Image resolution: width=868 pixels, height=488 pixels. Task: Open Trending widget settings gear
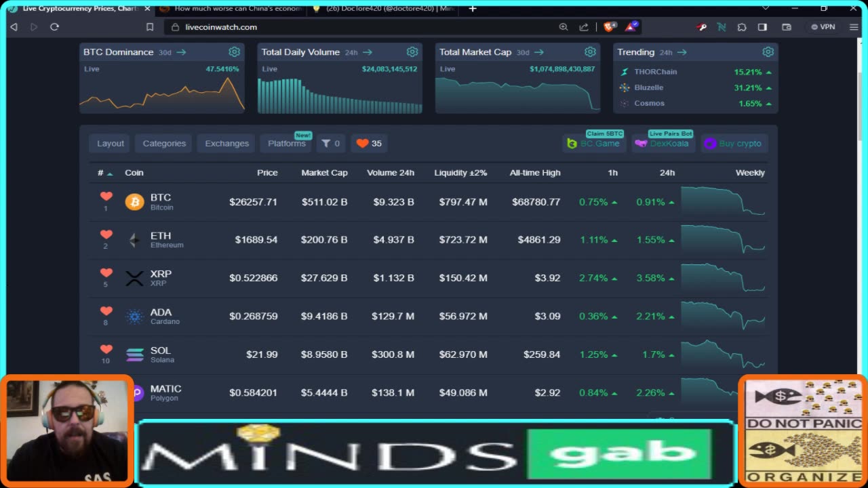tap(768, 52)
